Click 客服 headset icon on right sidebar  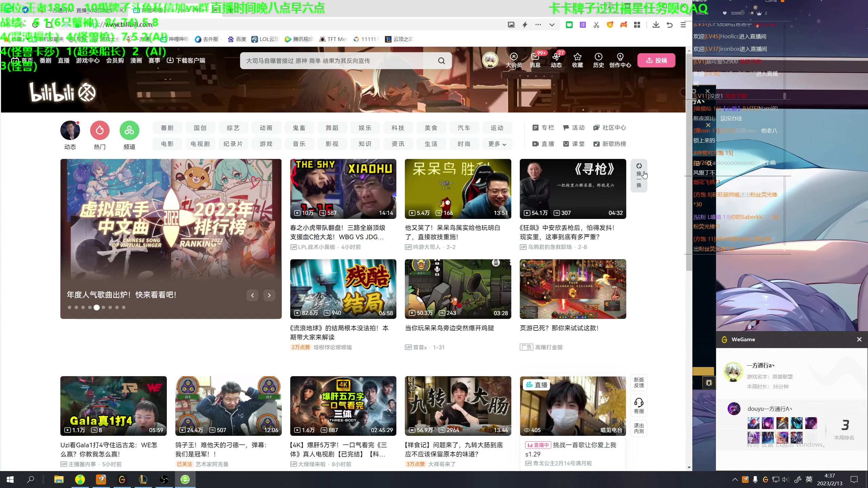(x=639, y=406)
